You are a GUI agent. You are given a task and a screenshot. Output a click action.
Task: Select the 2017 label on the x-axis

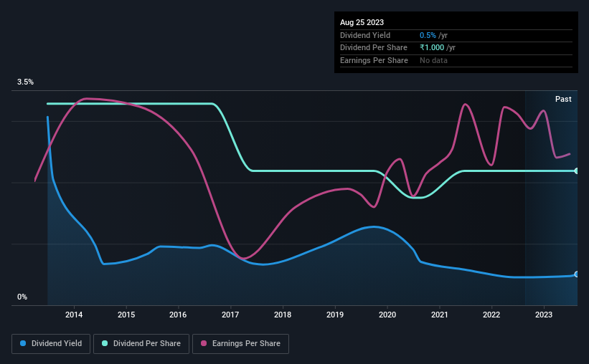click(x=230, y=315)
